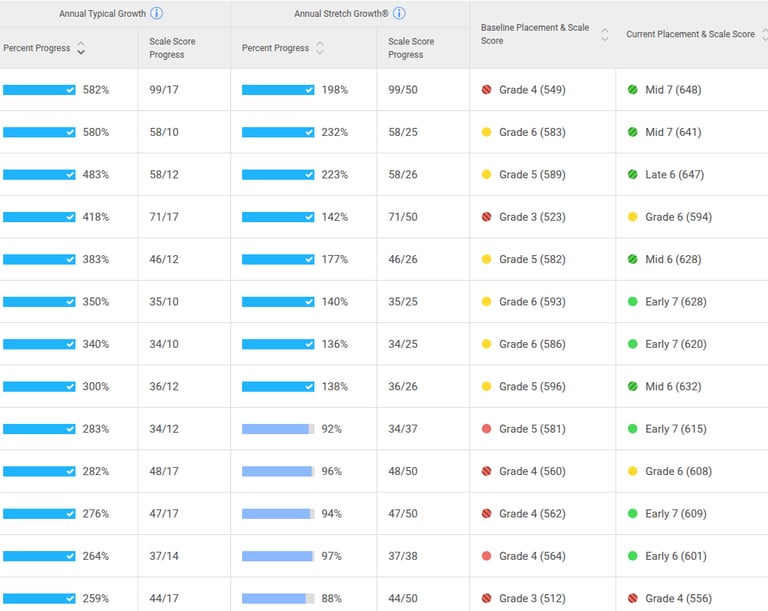Click the green dot beside Early 6 (601)
The height and width of the screenshot is (611, 768).
point(632,556)
